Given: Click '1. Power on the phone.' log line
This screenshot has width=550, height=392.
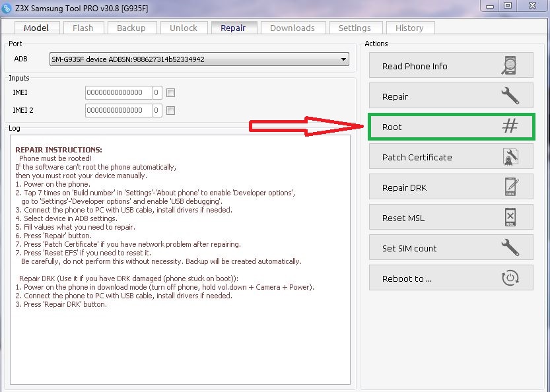Looking at the screenshot, I should (53, 184).
